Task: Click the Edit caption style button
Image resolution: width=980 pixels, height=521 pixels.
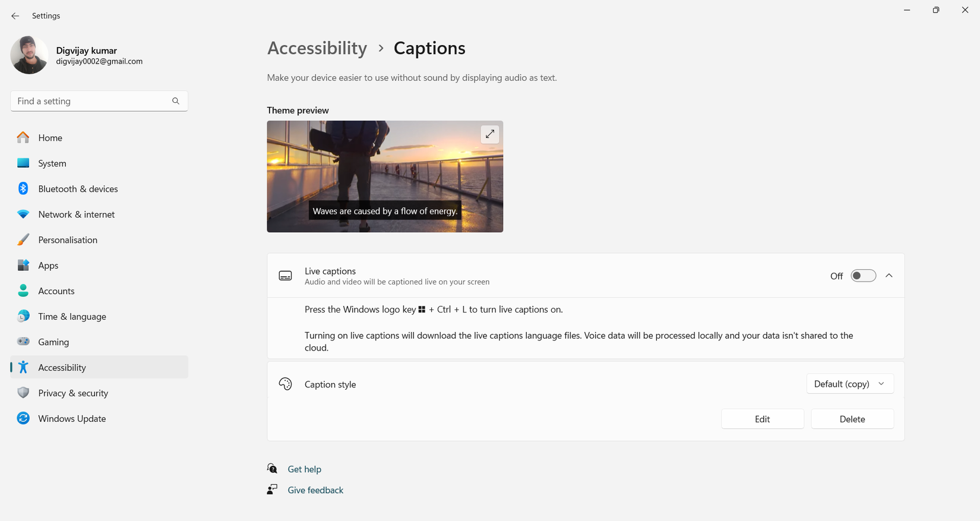Action: 762,419
